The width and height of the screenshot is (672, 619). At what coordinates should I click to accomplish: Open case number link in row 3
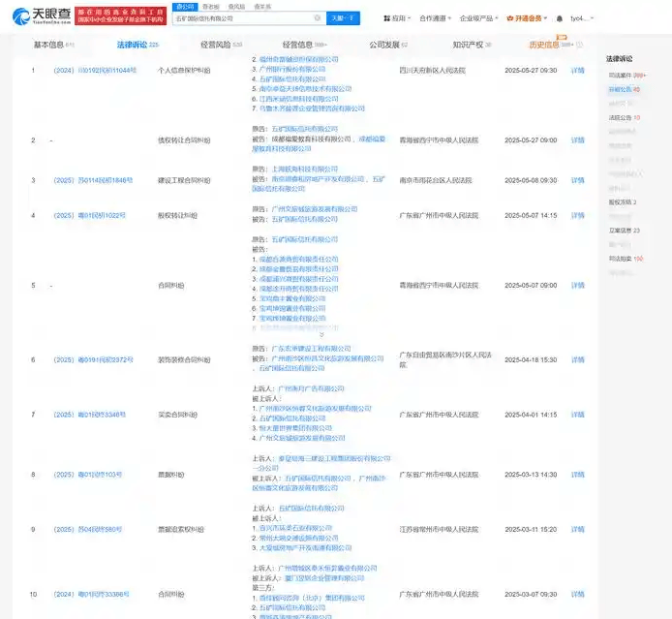93,180
